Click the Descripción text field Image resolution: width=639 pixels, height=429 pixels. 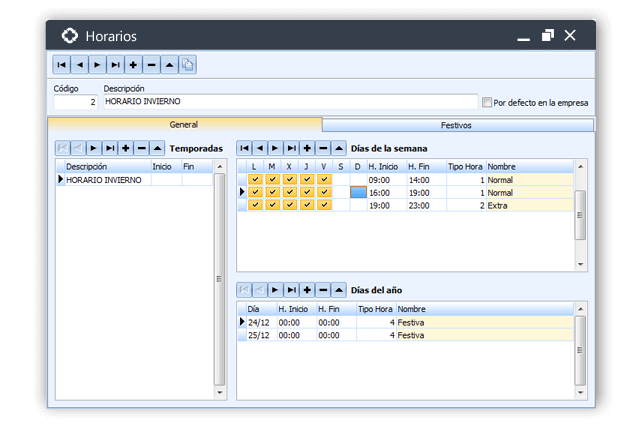click(x=290, y=102)
